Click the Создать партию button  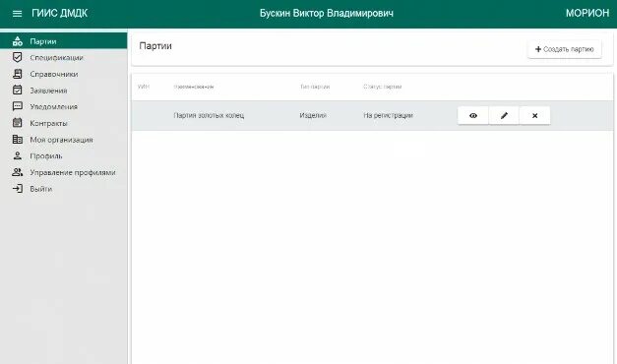pyautogui.click(x=564, y=49)
